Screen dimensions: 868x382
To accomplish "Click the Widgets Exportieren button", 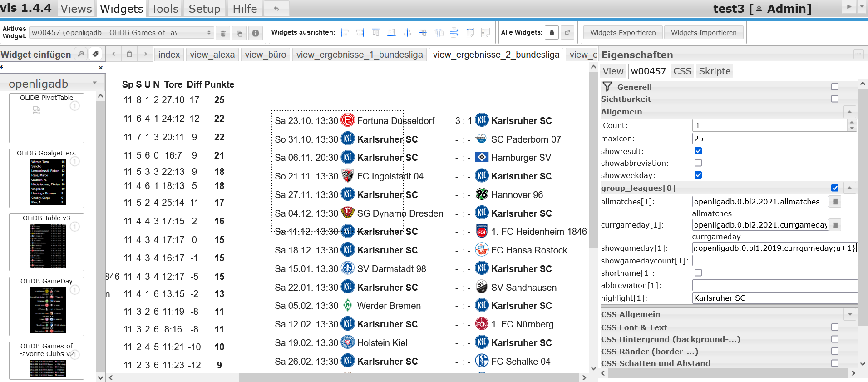I will tap(622, 33).
